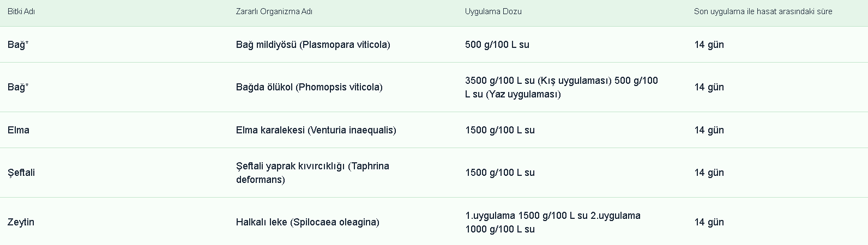Click the 1500 g dose in Şeftali row
The height and width of the screenshot is (245, 868).
(499, 173)
